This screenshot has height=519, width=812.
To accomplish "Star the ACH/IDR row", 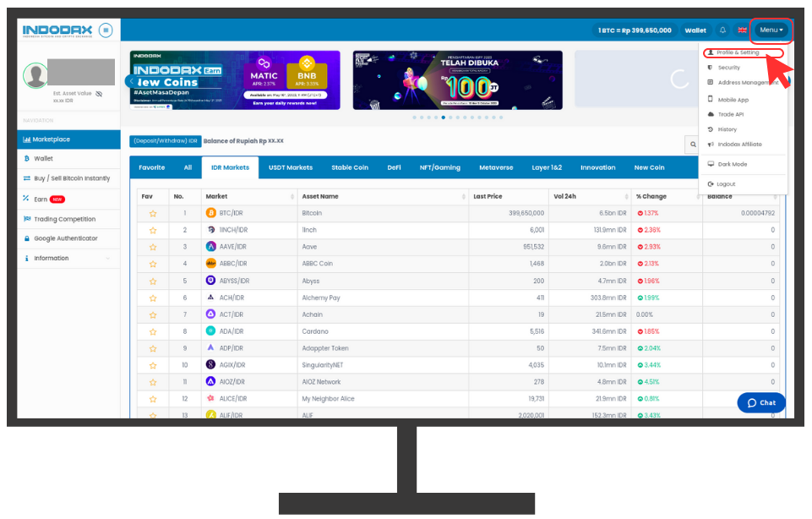I will (x=153, y=298).
